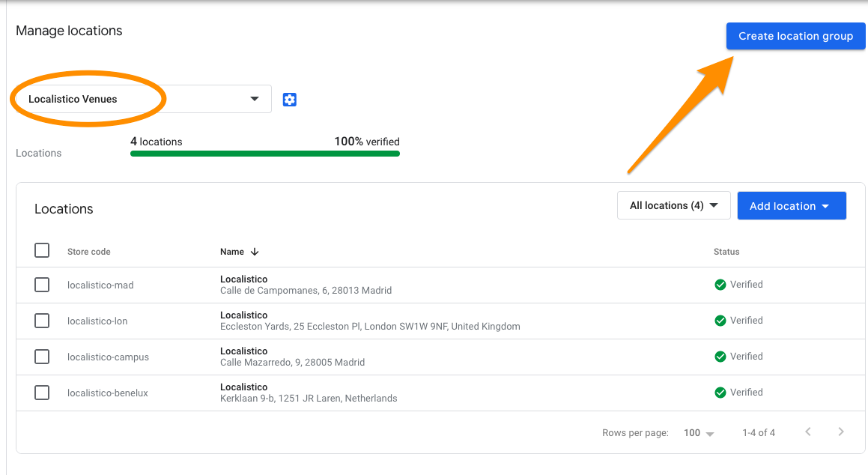The width and height of the screenshot is (868, 475).
Task: Click store code localistico-benelux
Action: [x=107, y=393]
